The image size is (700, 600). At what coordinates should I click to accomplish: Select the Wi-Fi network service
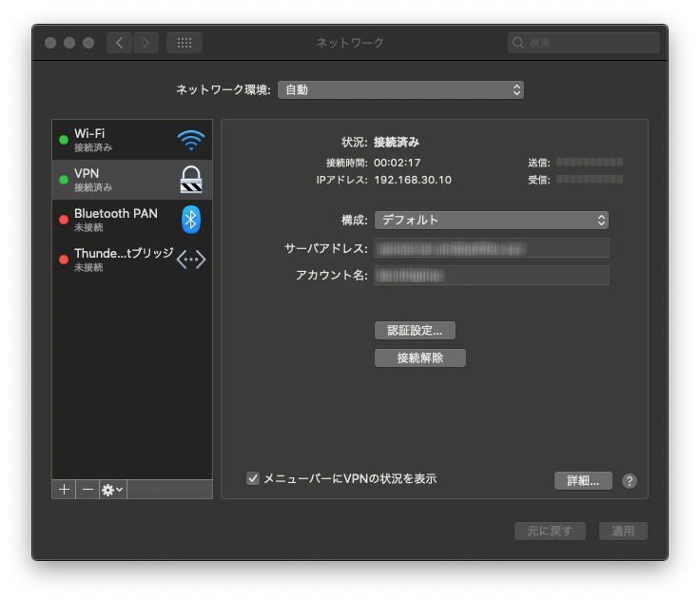coord(132,140)
